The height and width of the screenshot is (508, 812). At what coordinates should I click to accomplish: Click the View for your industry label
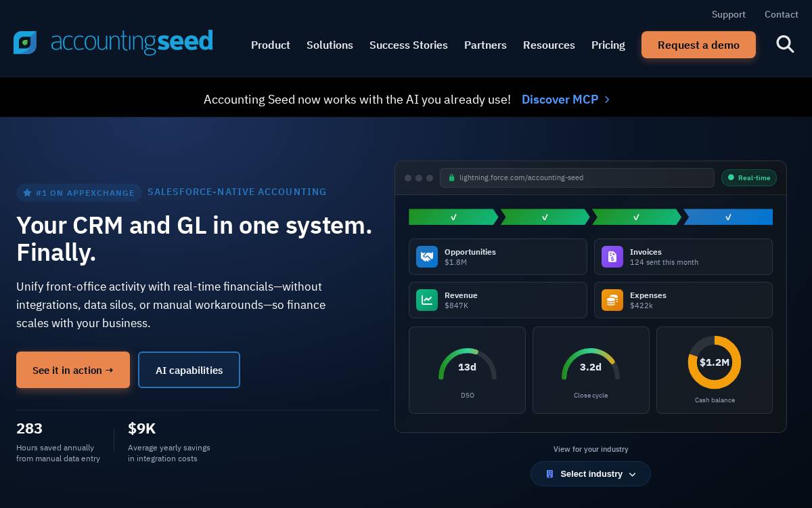591,449
